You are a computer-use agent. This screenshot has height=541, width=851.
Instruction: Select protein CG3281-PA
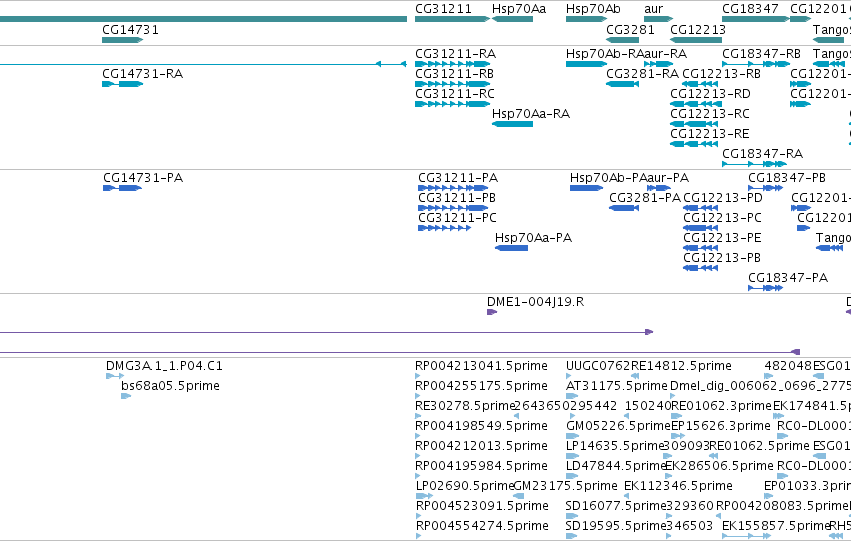pyautogui.click(x=624, y=208)
